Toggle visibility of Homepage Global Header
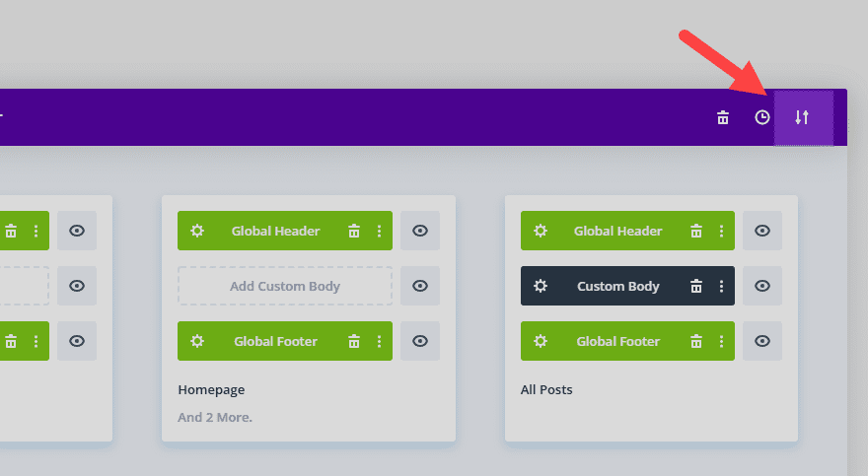Viewport: 868px width, 476px height. pyautogui.click(x=420, y=231)
